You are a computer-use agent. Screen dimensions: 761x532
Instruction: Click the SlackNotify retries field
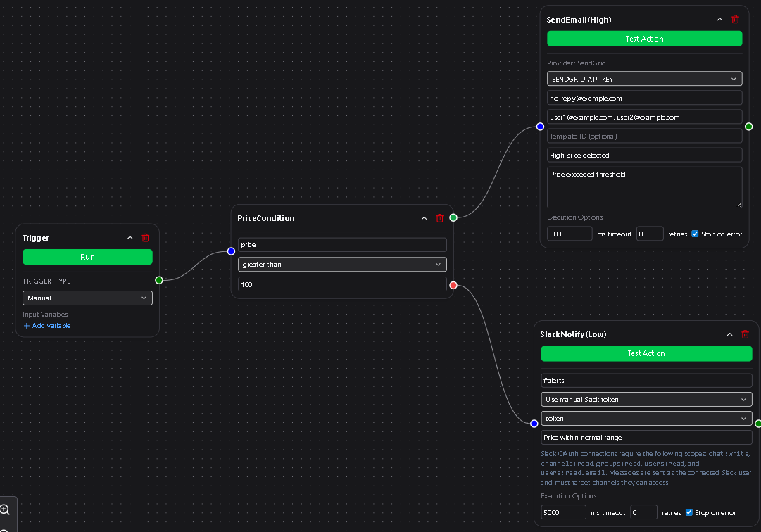coord(643,512)
